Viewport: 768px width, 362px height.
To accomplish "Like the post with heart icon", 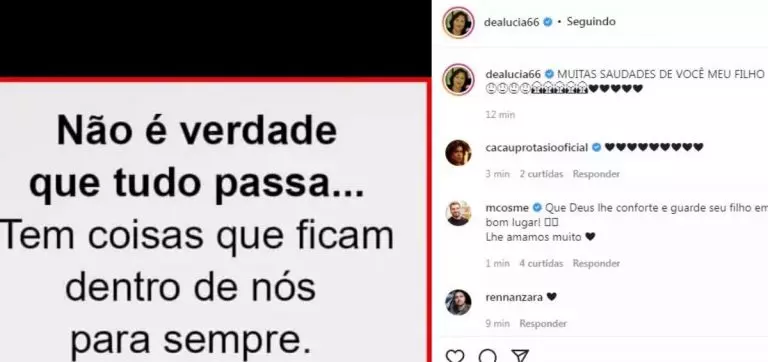I will (455, 356).
